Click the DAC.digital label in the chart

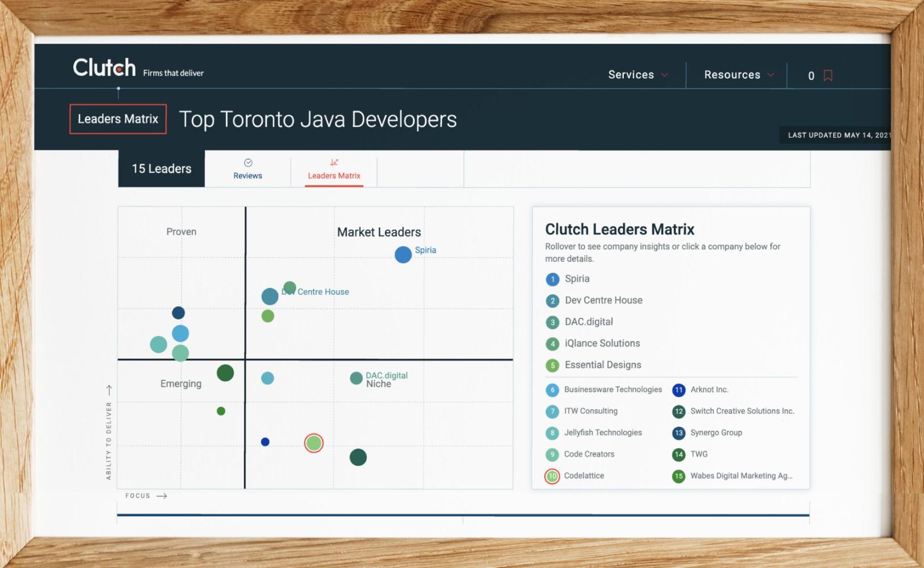(387, 376)
